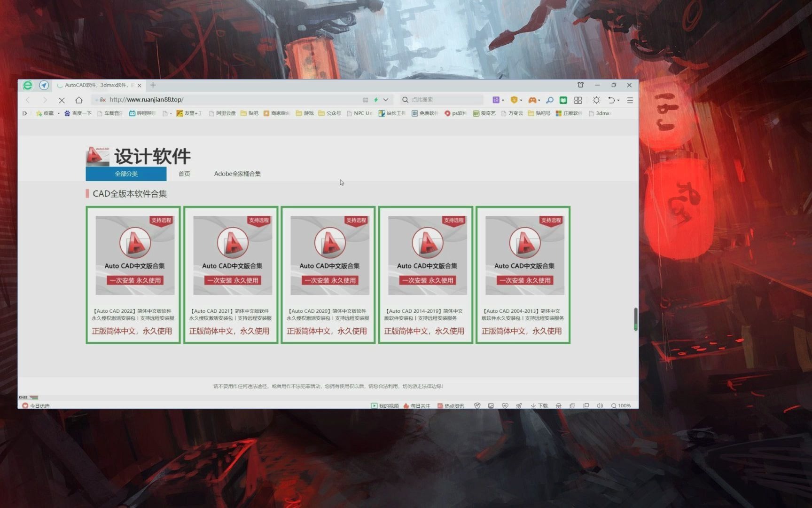Viewport: 812px width, 508px height.
Task: Click the status bar rocket accelerator icon
Action: coord(519,405)
